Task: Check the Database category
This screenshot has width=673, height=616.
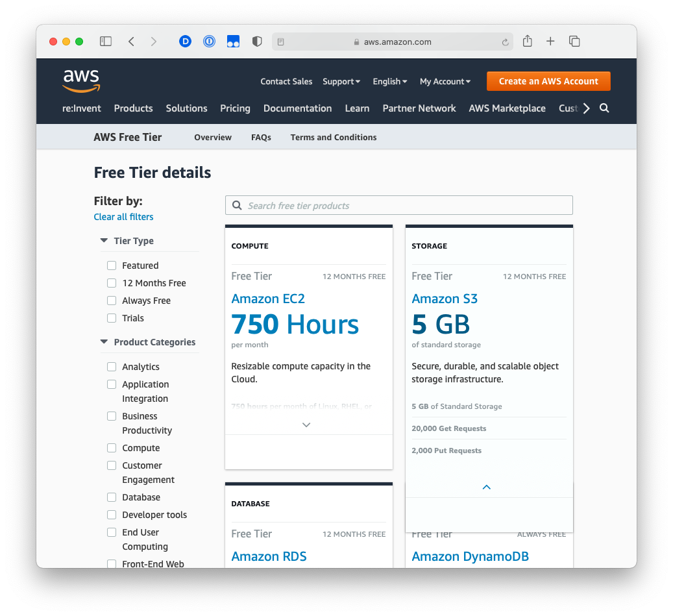Action: pos(112,497)
